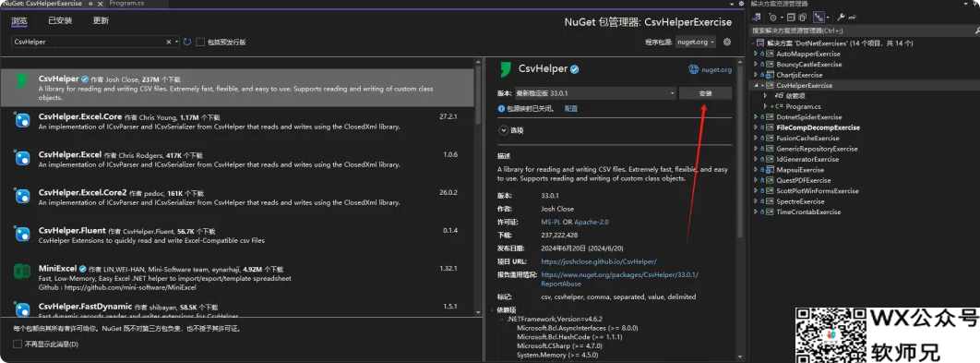The height and width of the screenshot is (363, 980).
Task: Open the joshclose.github.io project URL link
Action: pos(599,261)
